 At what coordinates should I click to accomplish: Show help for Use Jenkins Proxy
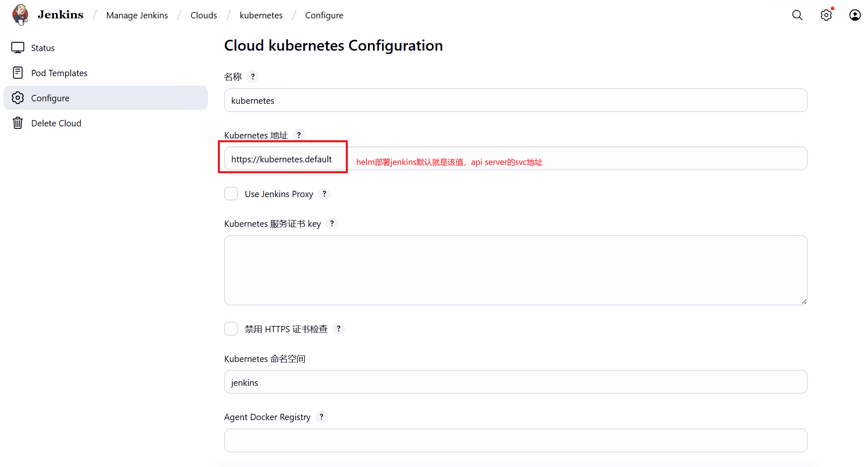pos(324,194)
